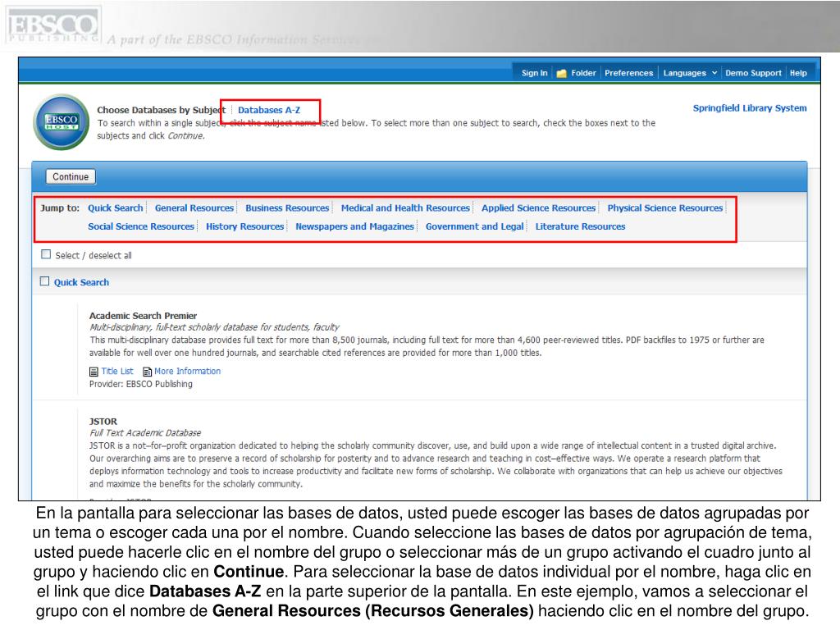Jump to Quick Search section link
This screenshot has width=840, height=630.
116,208
